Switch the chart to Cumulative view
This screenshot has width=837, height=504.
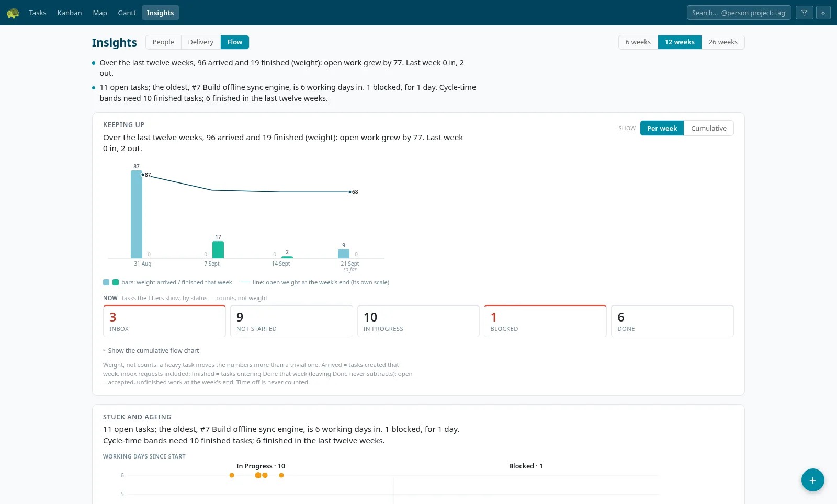tap(708, 128)
